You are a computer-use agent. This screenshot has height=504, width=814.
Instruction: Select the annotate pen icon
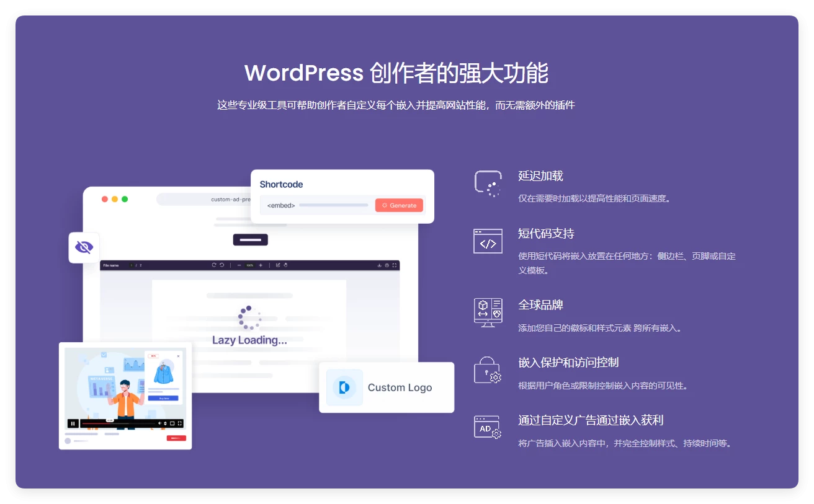tap(279, 264)
